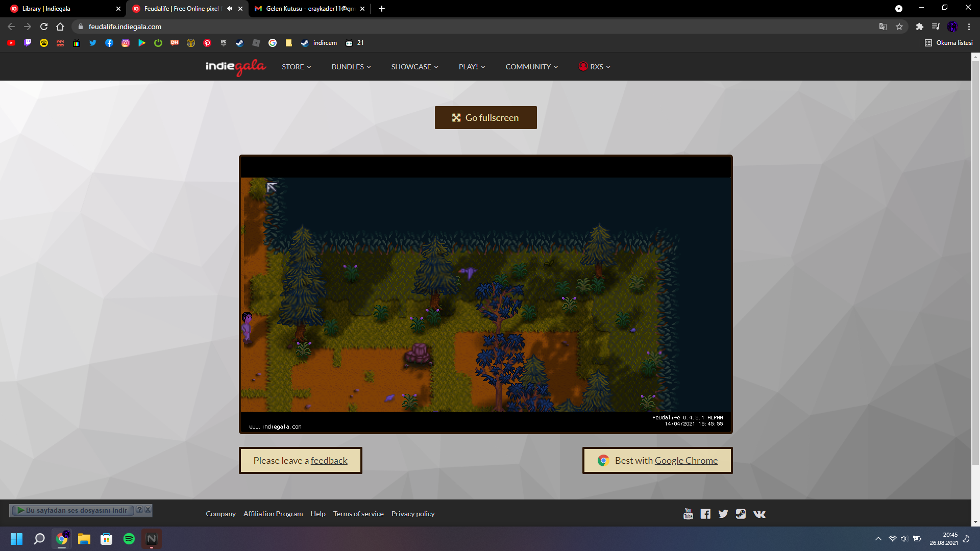This screenshot has height=551, width=980.
Task: Open the RXS user account dropdown
Action: click(x=595, y=67)
